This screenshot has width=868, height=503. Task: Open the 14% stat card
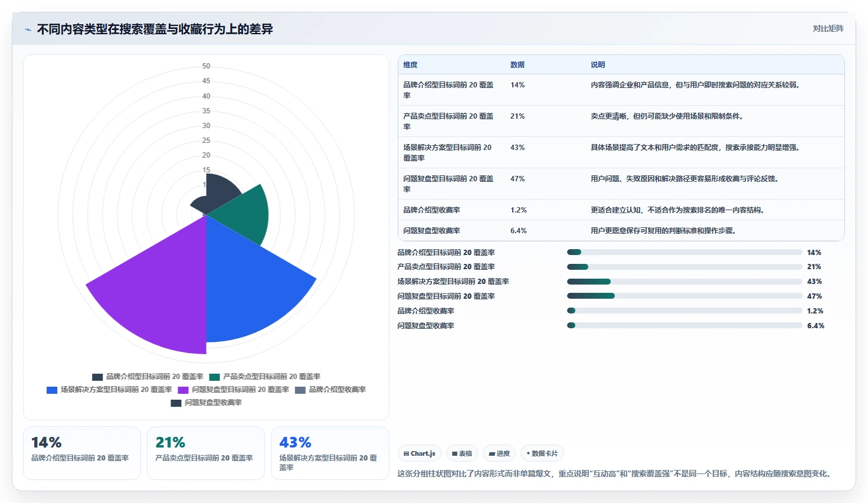82,453
